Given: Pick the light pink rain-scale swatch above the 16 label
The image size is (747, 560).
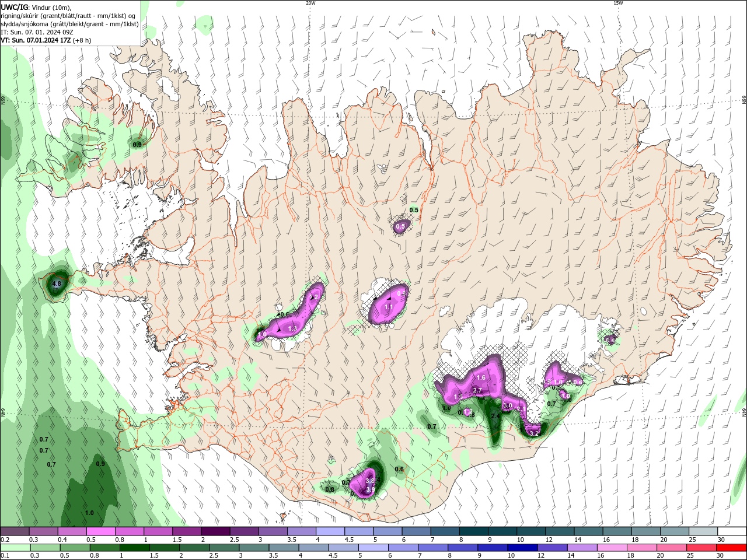Looking at the screenshot, I should (x=612, y=548).
